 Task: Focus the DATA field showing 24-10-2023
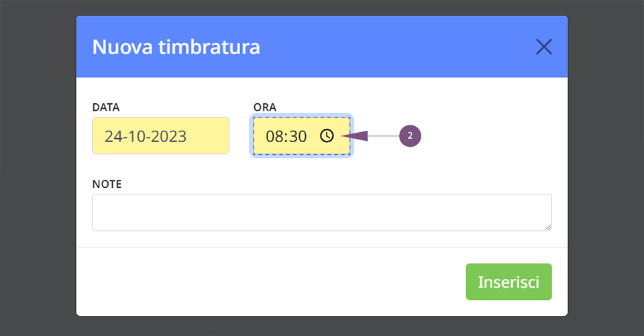coord(160,135)
